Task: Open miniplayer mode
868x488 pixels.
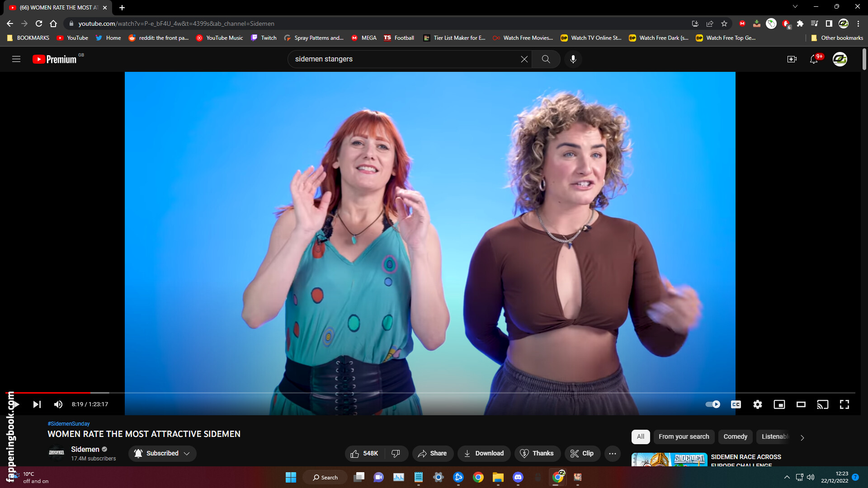Action: click(x=779, y=404)
